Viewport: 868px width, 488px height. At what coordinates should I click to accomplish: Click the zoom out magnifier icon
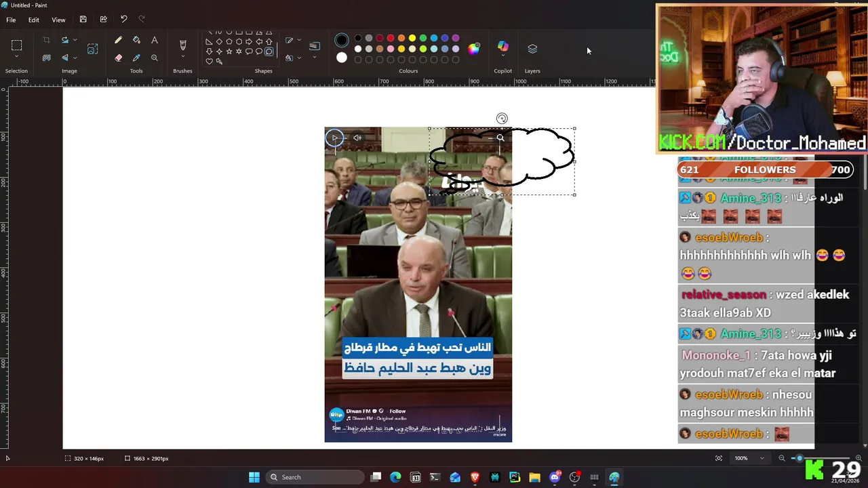pos(782,458)
